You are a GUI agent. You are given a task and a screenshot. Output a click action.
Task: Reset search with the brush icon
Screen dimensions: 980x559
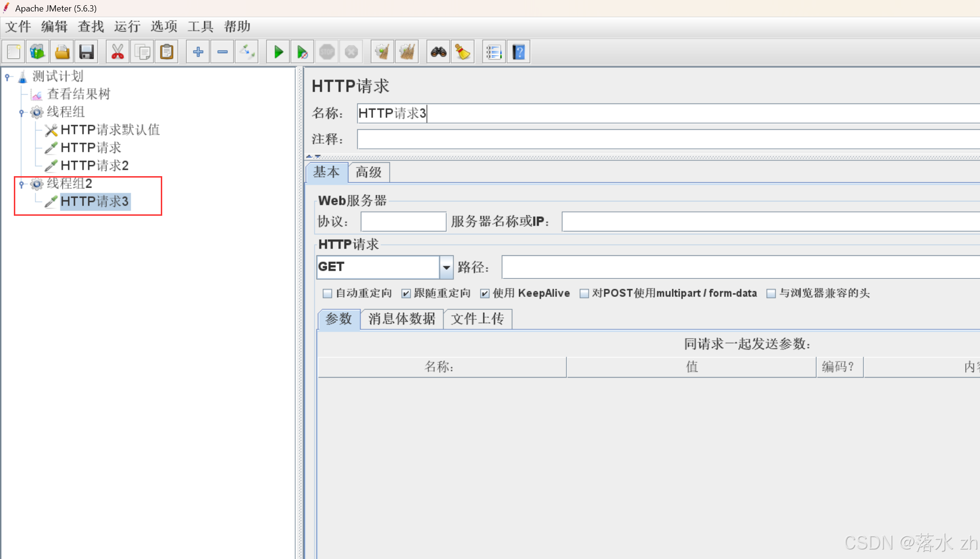tap(463, 52)
